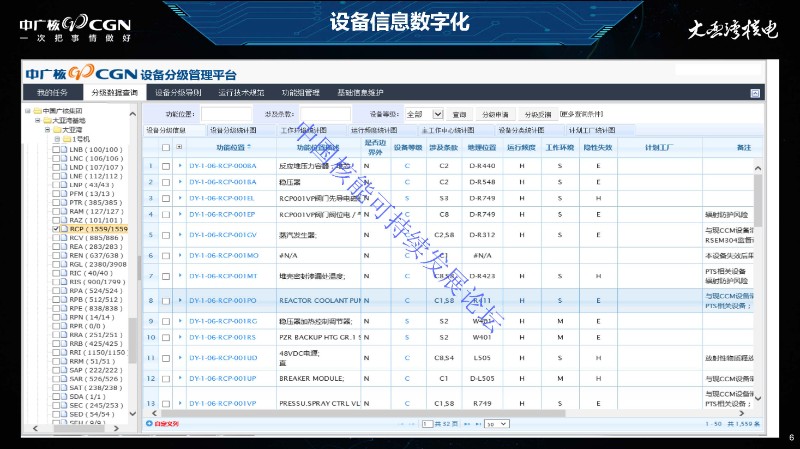Check the LNB (100/100) tree checkbox
800x449 pixels.
coord(56,149)
